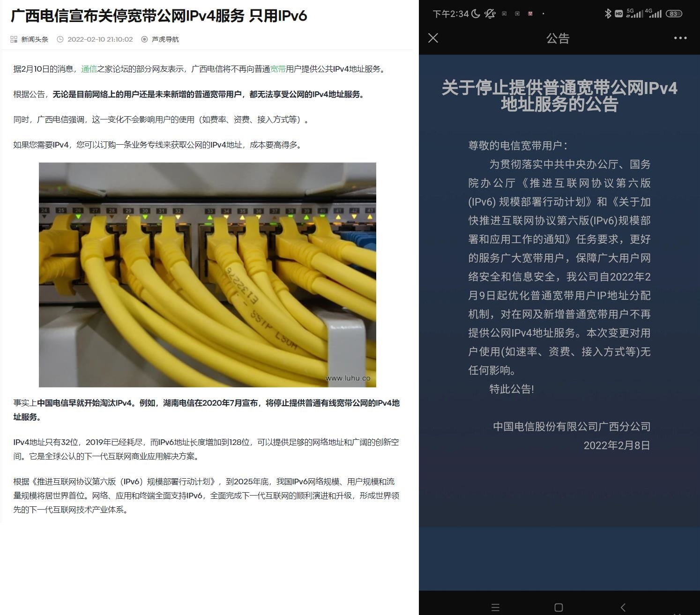Click the paragraph starting IPv4地址只有32位
Viewport: 700px width, 615px height.
206,449
